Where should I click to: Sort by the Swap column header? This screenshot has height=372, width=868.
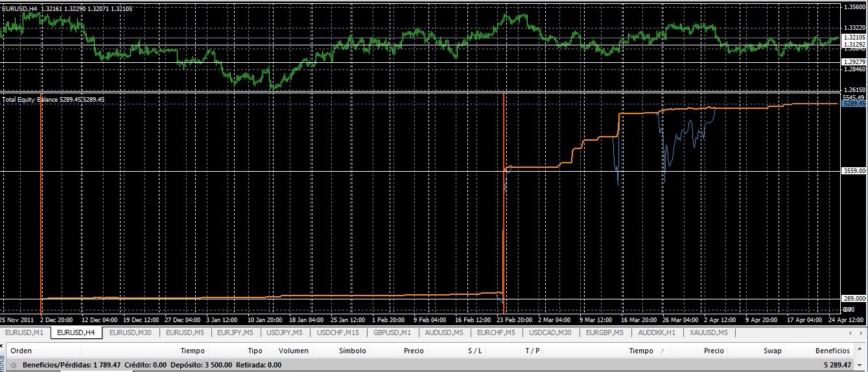(773, 351)
